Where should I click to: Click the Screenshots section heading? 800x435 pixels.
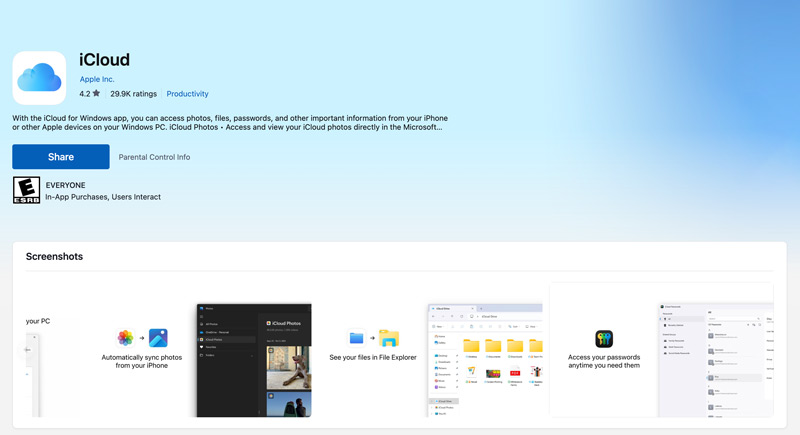[x=55, y=257]
